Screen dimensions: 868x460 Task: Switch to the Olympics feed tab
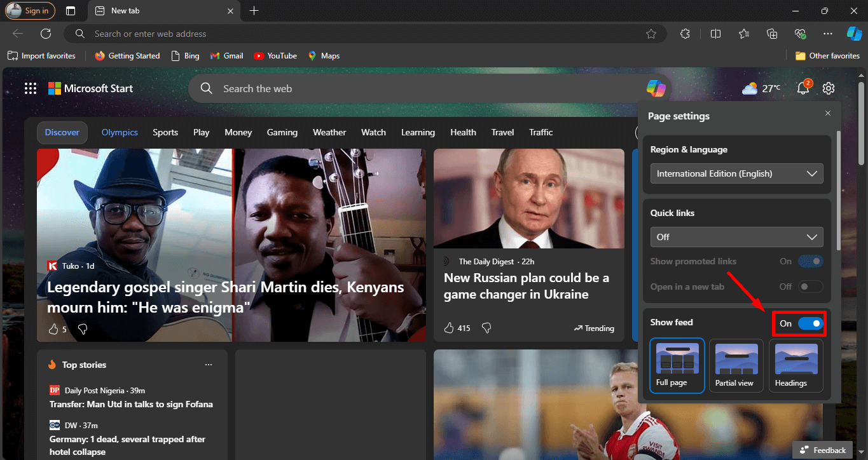click(x=120, y=132)
